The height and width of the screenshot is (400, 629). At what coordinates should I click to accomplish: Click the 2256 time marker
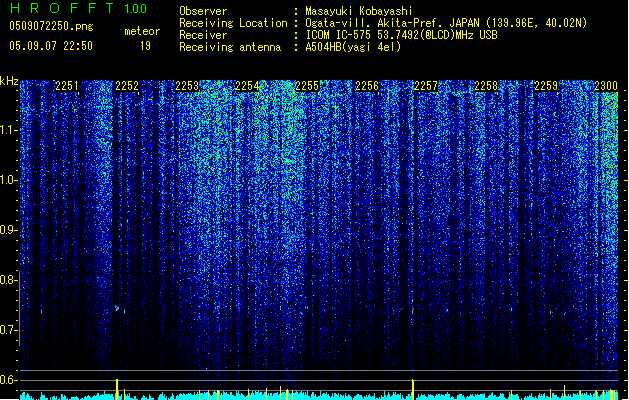(x=367, y=86)
